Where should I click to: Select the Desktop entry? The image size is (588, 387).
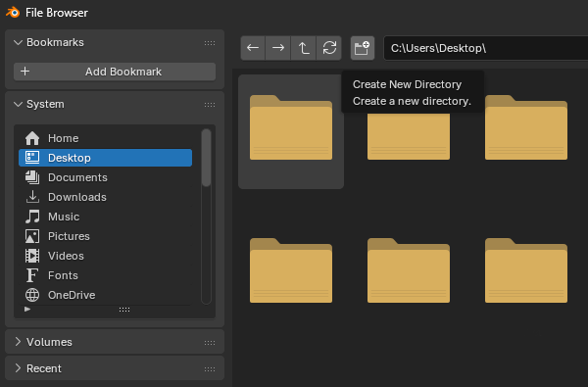point(106,158)
